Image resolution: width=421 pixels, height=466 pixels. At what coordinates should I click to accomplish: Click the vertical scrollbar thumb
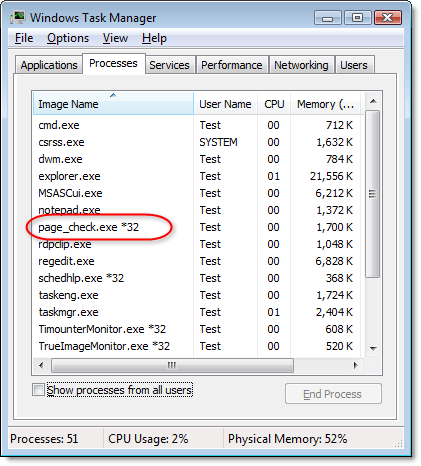[373, 194]
